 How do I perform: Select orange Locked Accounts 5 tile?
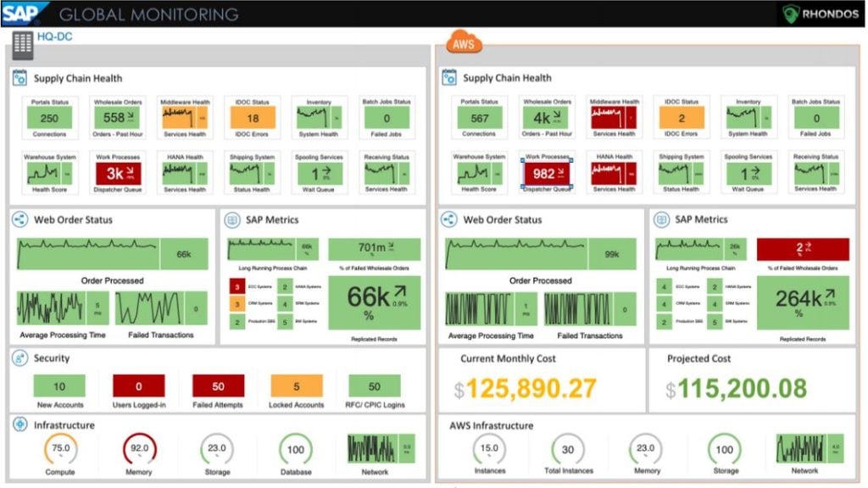tap(297, 385)
